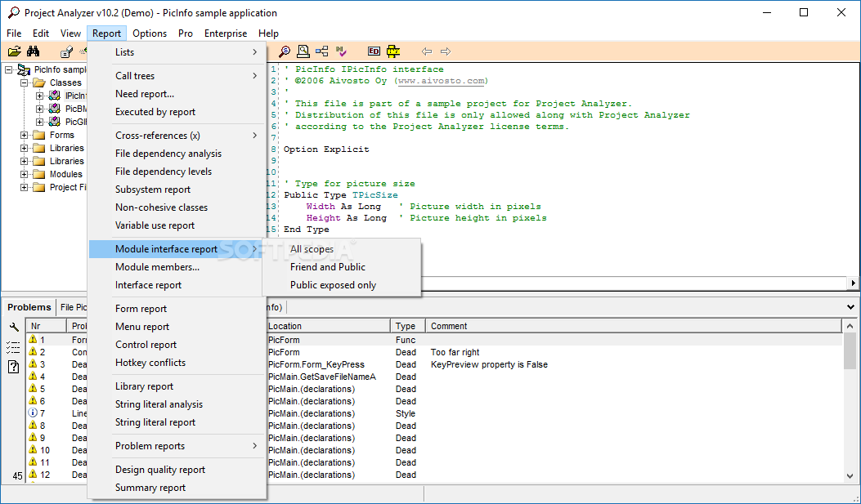The width and height of the screenshot is (861, 504).
Task: Click the IPicInfo class icon in tree
Action: pyautogui.click(x=54, y=96)
